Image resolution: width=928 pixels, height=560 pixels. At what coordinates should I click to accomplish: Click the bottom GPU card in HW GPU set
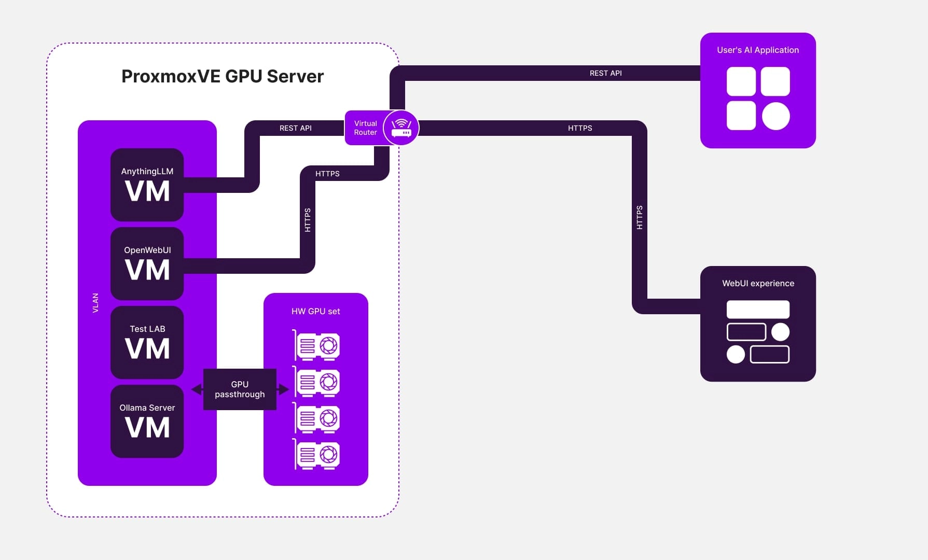tap(317, 455)
